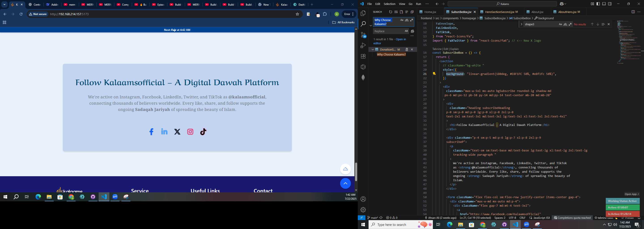Toggle Use Regular Expression in the shape3 find widget
The height and width of the screenshot is (229, 644).
pyautogui.click(x=570, y=24)
